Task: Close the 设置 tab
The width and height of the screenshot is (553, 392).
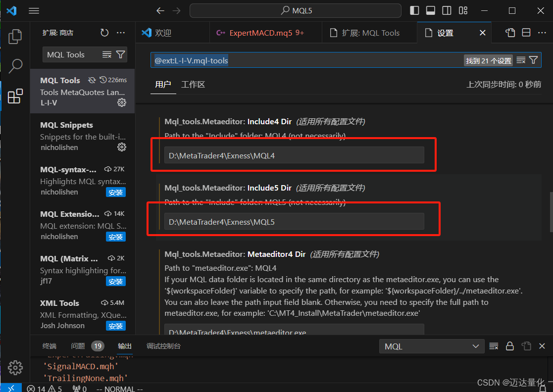Action: 483,33
